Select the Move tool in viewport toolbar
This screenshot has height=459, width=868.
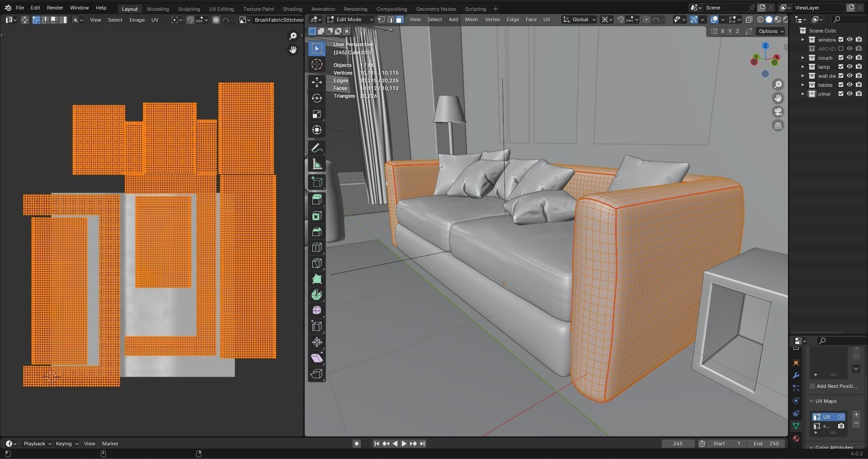pyautogui.click(x=317, y=82)
